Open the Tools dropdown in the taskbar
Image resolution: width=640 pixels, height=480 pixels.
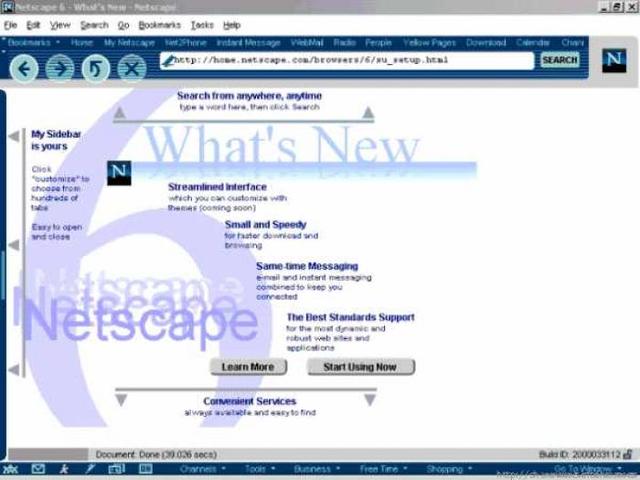[x=260, y=469]
